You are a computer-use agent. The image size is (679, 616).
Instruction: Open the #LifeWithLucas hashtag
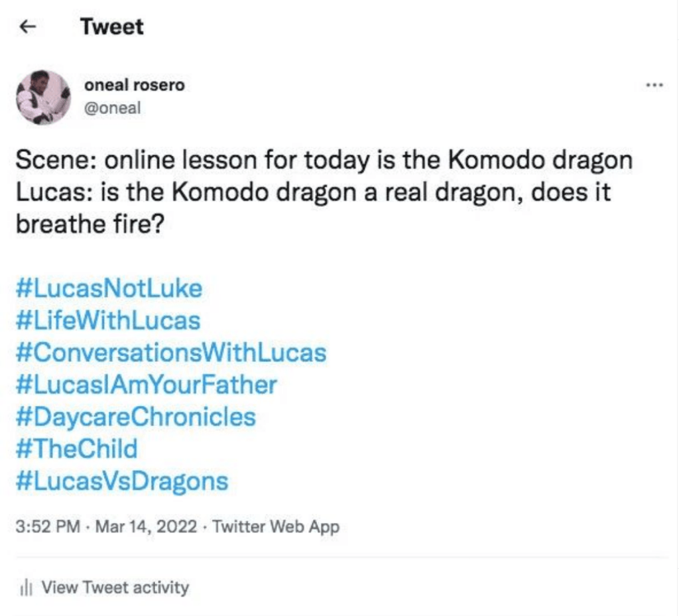(107, 321)
